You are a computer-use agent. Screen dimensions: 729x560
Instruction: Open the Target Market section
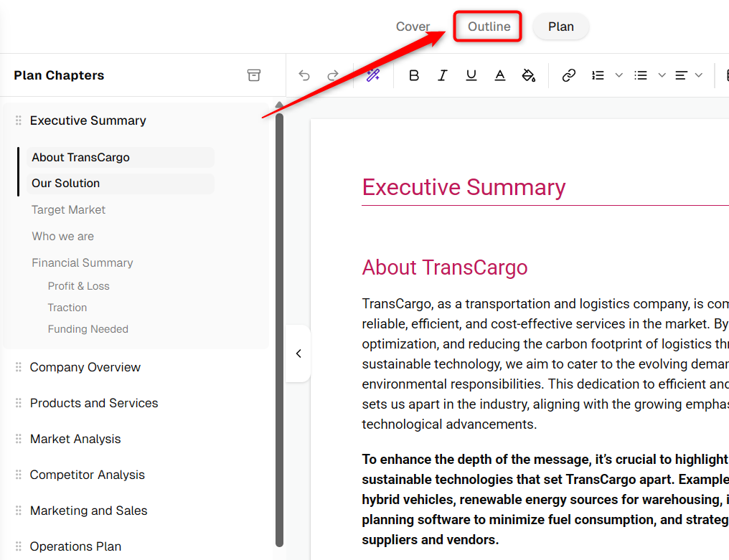(68, 209)
